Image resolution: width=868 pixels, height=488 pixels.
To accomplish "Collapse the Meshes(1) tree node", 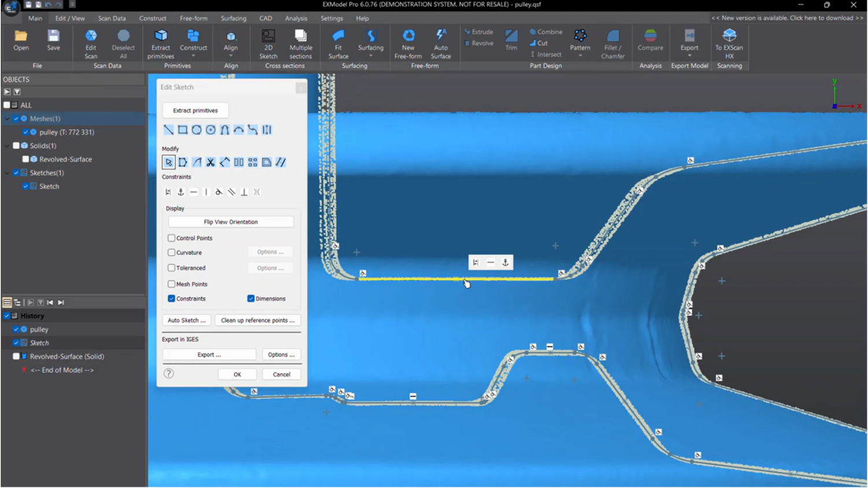I will 7,119.
